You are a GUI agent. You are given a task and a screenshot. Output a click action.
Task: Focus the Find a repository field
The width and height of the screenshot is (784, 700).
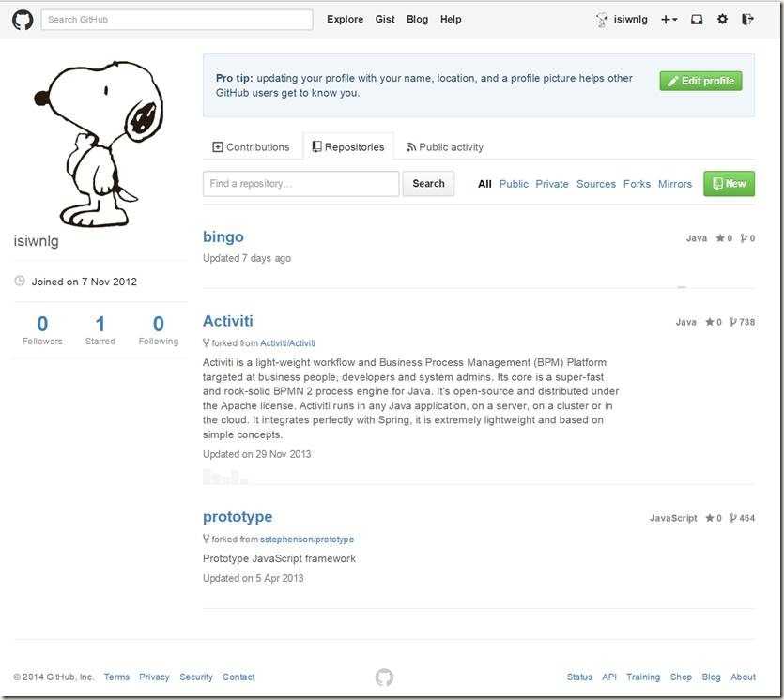click(x=301, y=184)
